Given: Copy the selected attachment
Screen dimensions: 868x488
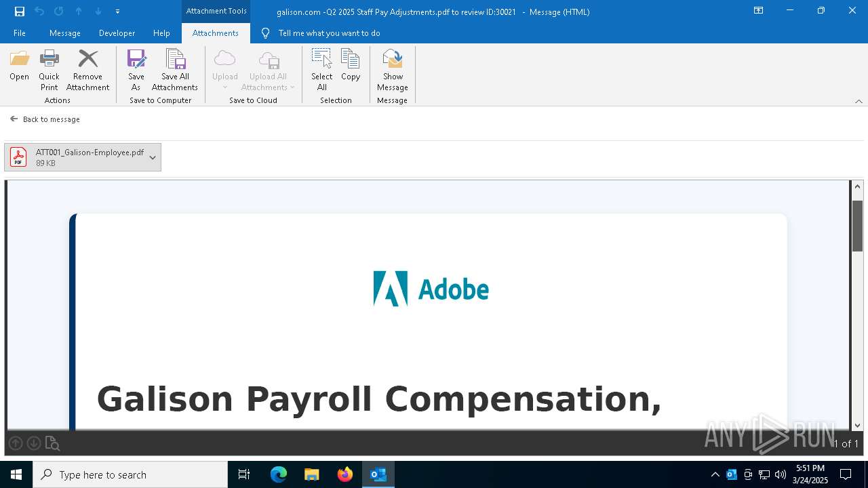Looking at the screenshot, I should coord(351,66).
